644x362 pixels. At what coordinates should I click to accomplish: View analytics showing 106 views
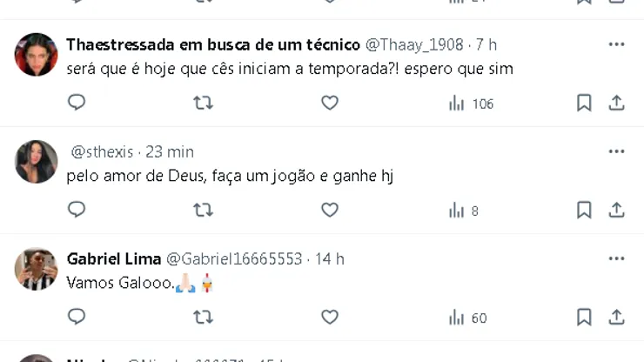tap(471, 104)
